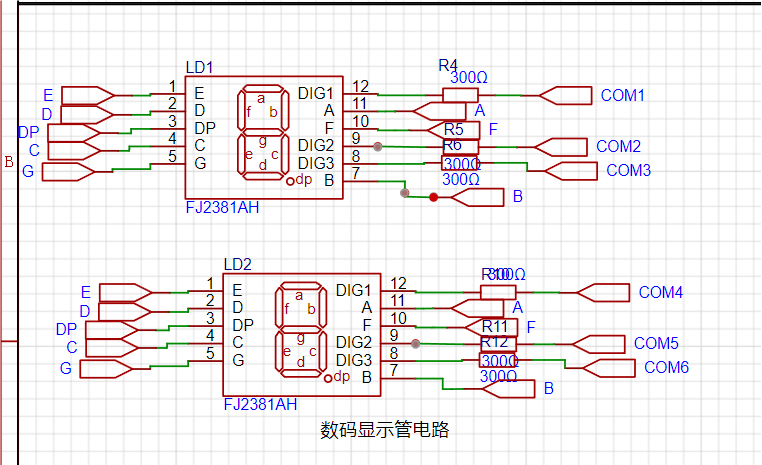The image size is (762, 465).
Task: Click the COM2 net label
Action: pyautogui.click(x=618, y=146)
